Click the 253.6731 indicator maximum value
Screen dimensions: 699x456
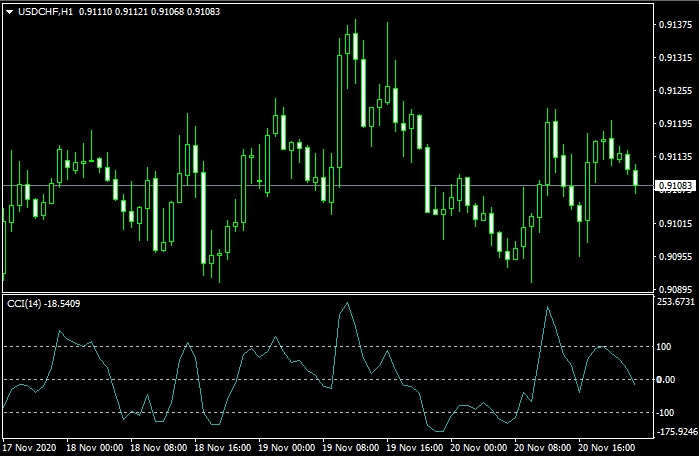(676, 301)
